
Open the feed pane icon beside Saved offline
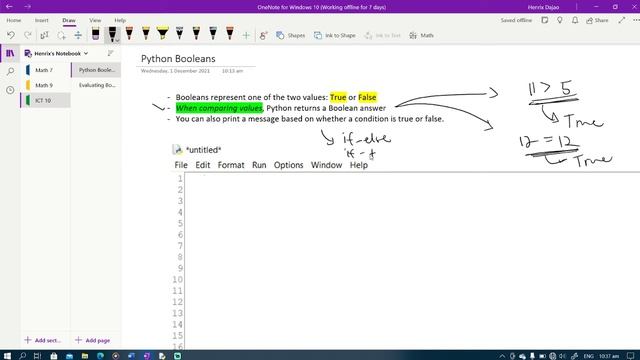point(544,20)
